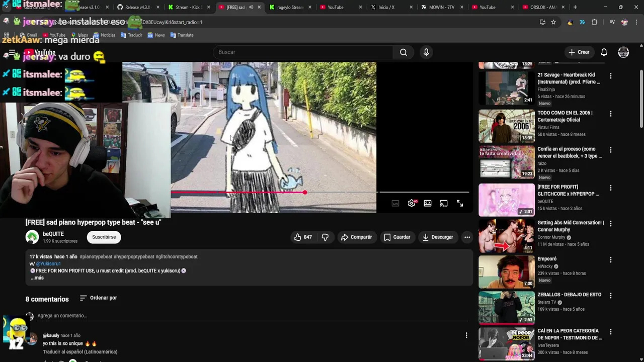Start voice search with the microphone icon
This screenshot has width=644, height=362.
[x=426, y=52]
